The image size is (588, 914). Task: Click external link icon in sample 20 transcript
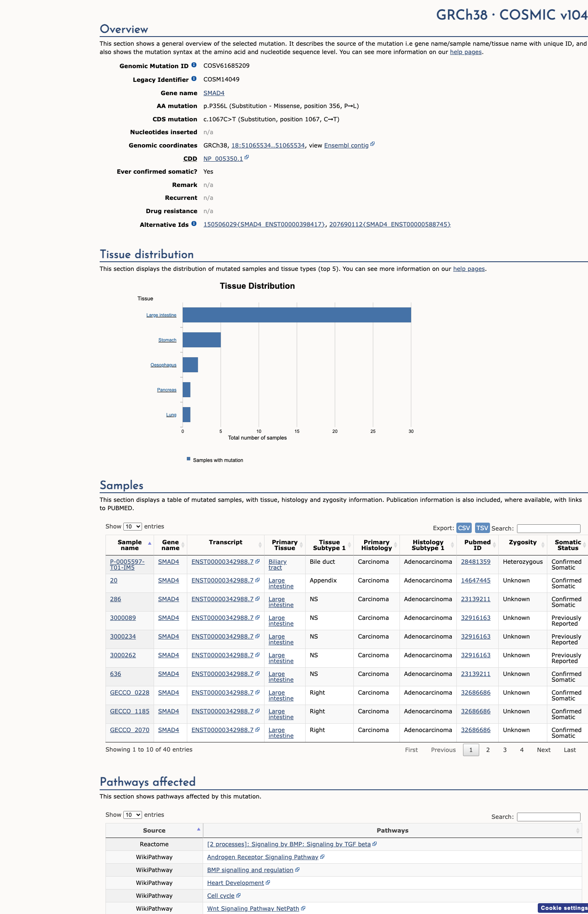click(x=257, y=580)
